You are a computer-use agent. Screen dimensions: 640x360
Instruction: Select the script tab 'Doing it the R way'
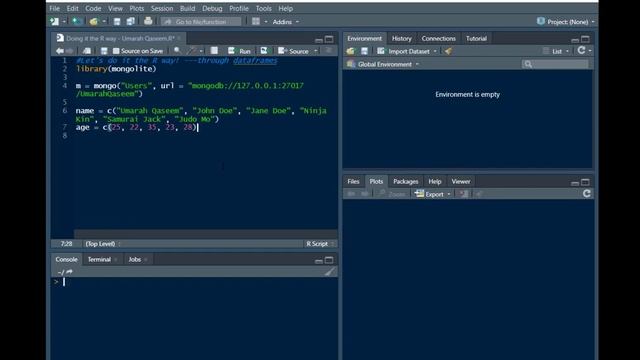coord(120,38)
